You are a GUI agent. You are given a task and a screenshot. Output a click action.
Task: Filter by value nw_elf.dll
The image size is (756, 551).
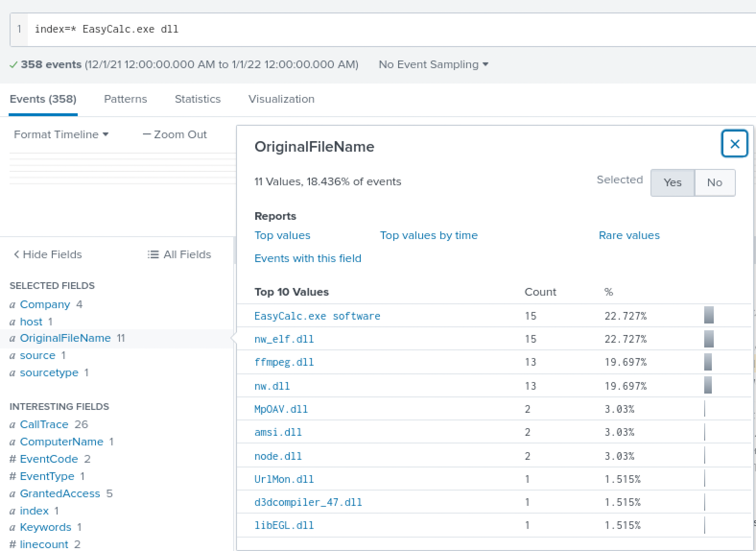tap(284, 339)
